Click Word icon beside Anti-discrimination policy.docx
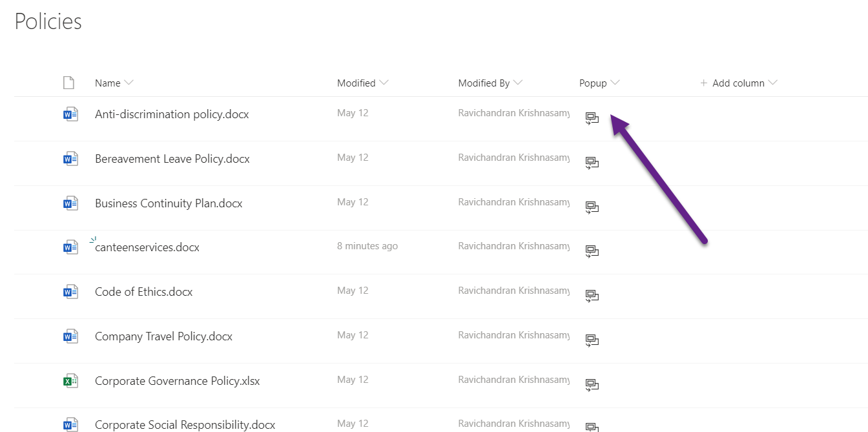The image size is (868, 432). pyautogui.click(x=70, y=114)
